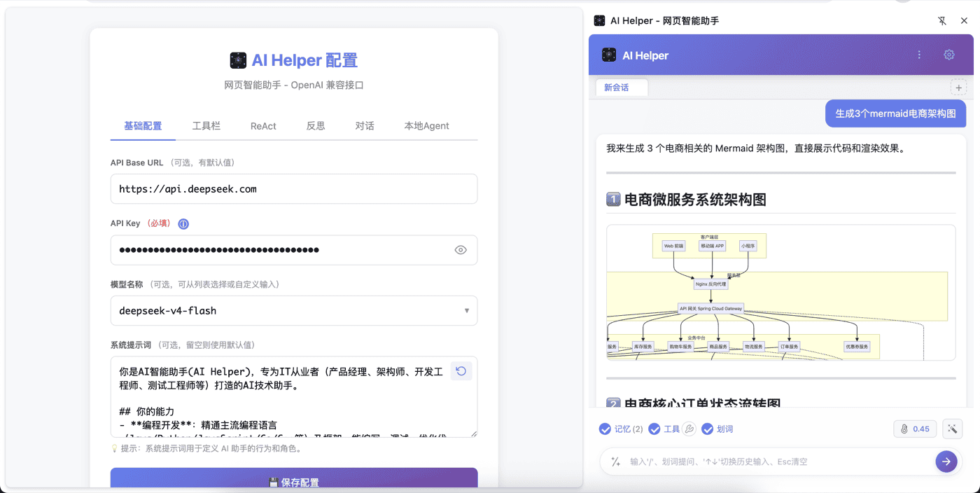Click the 电商微服务系统架构图 mermaid diagram

click(780, 292)
